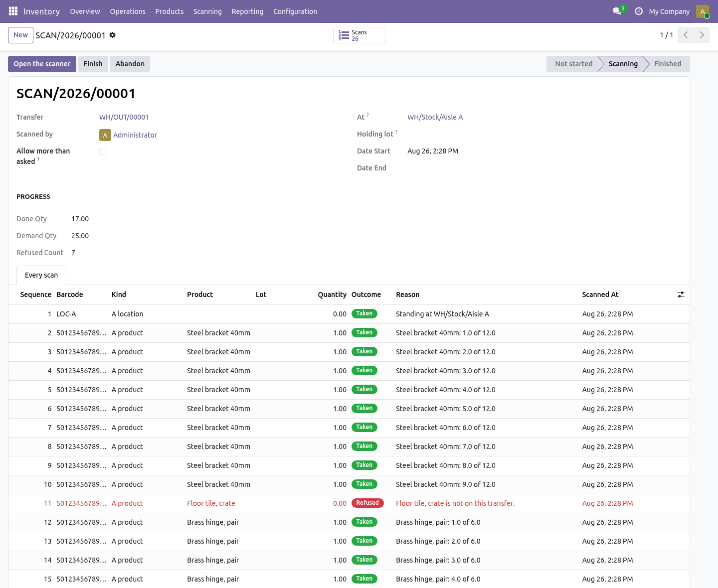This screenshot has width=718, height=588.
Task: Sort by the Kind column header
Action: [x=119, y=294]
